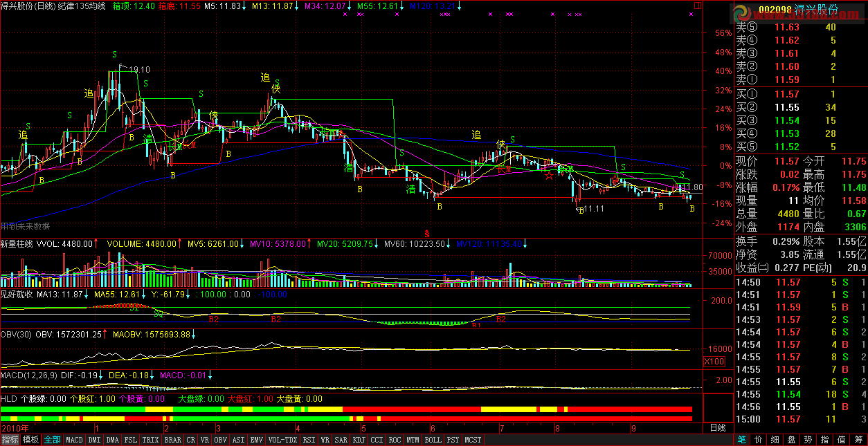
Task: Click the 19.10 high price label
Action: point(139,69)
